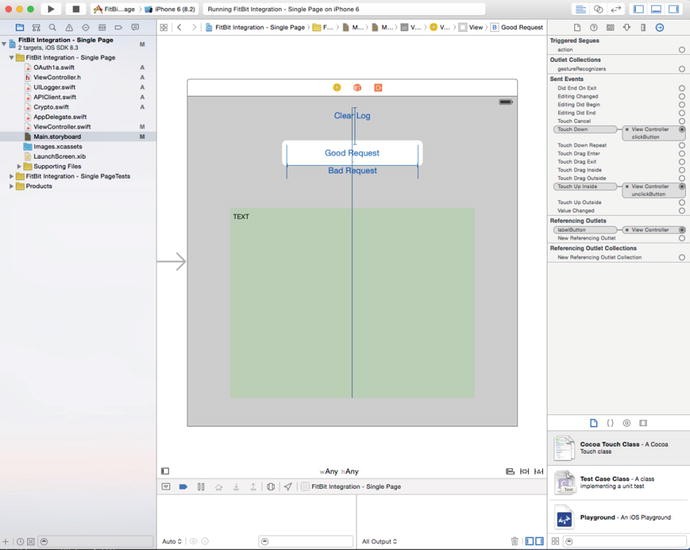Choose the iPhone 6 (8.2) destination
This screenshot has width=690, height=550.
pyautogui.click(x=170, y=9)
